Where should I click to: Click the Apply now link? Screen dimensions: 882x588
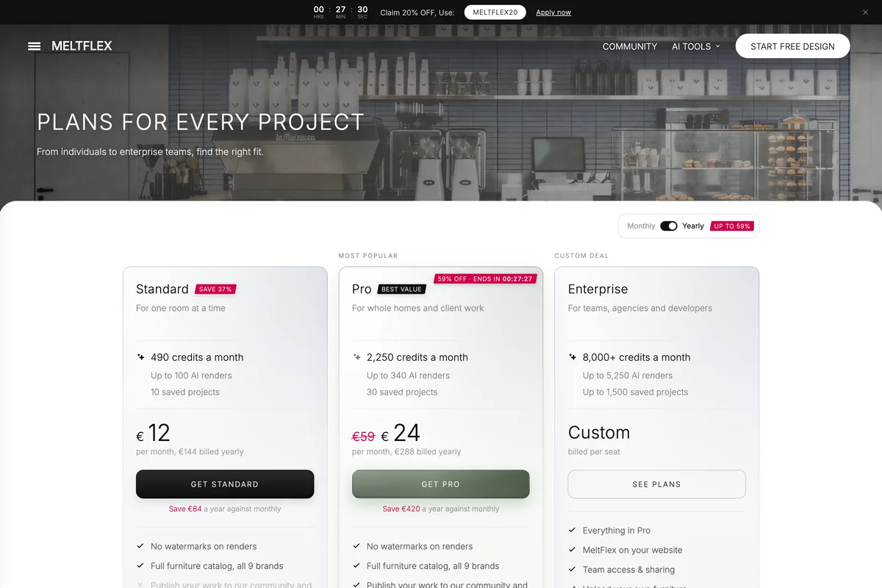point(553,12)
